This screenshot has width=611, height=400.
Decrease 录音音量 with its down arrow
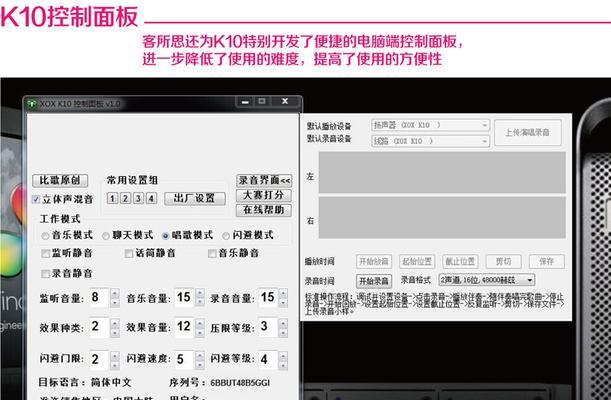tap(283, 303)
